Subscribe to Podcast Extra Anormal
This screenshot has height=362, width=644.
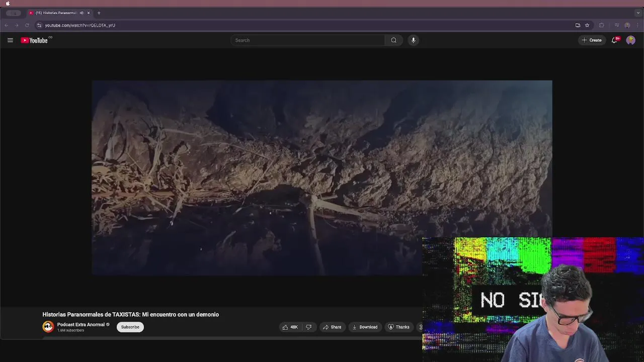click(130, 327)
